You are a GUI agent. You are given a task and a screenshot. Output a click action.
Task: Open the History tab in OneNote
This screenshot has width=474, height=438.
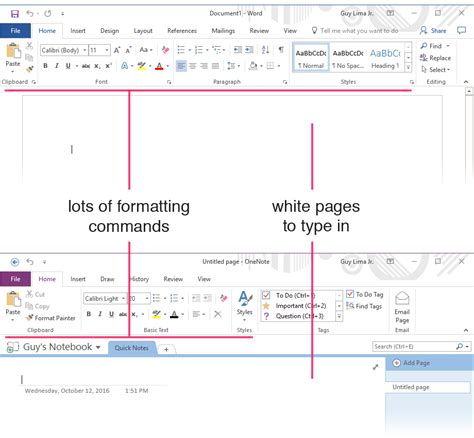click(x=139, y=279)
